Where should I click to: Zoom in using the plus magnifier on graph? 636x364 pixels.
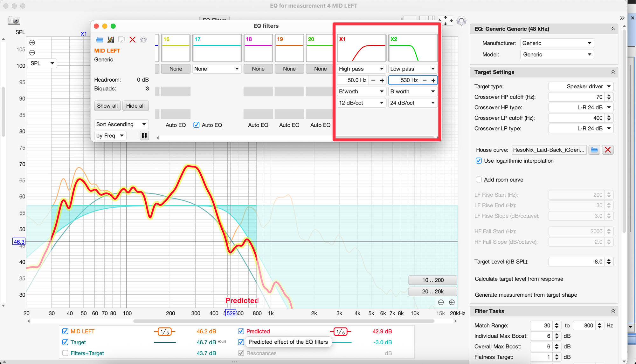(x=32, y=43)
